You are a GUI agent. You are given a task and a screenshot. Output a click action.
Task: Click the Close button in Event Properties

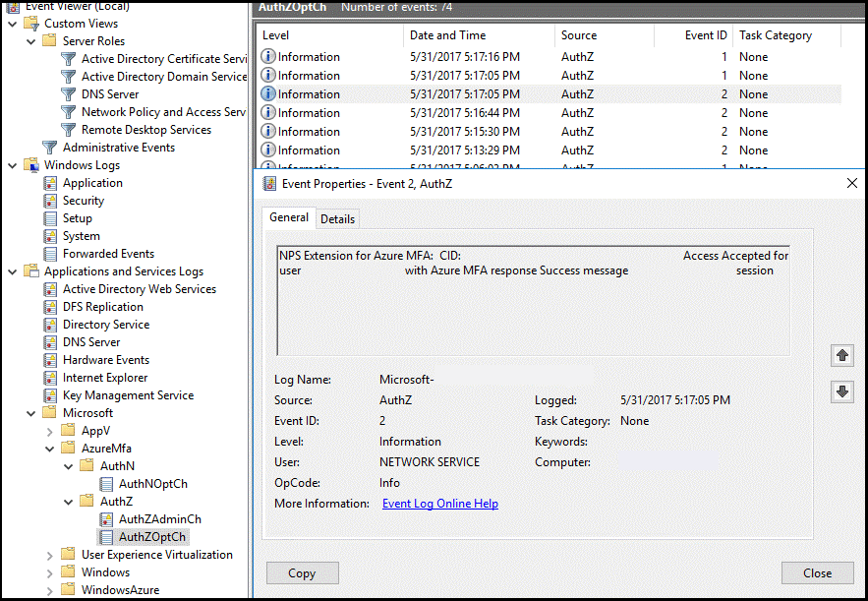coord(818,572)
